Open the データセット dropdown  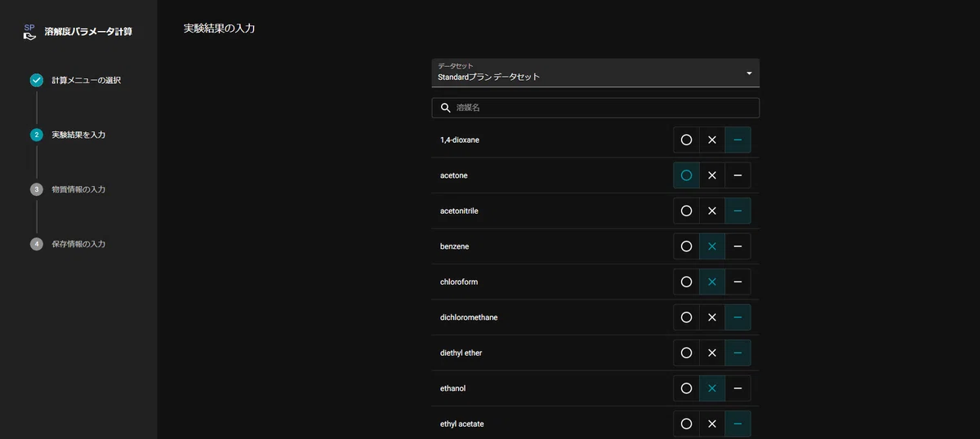tap(595, 73)
